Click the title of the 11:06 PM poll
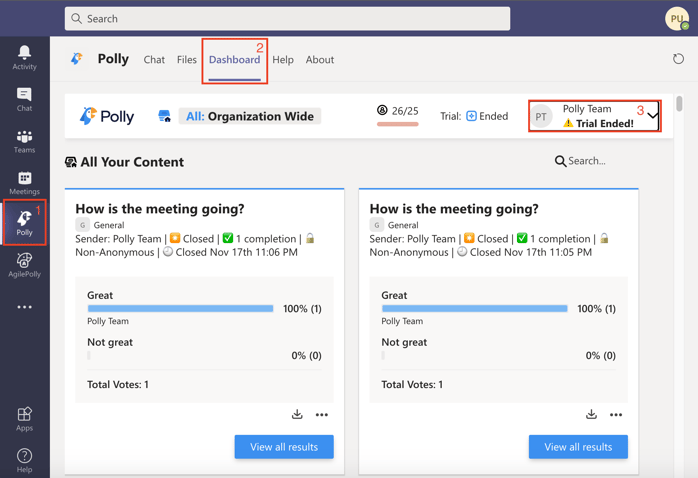698x478 pixels. click(x=160, y=209)
